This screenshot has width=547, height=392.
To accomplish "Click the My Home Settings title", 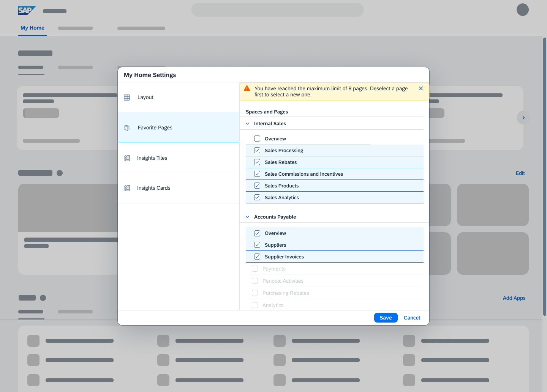I will click(x=150, y=75).
